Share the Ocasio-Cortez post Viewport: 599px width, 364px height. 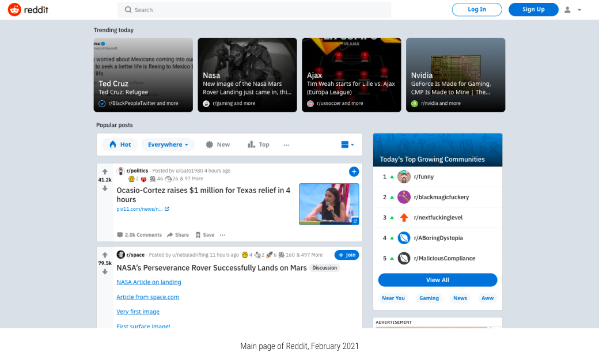pyautogui.click(x=178, y=235)
